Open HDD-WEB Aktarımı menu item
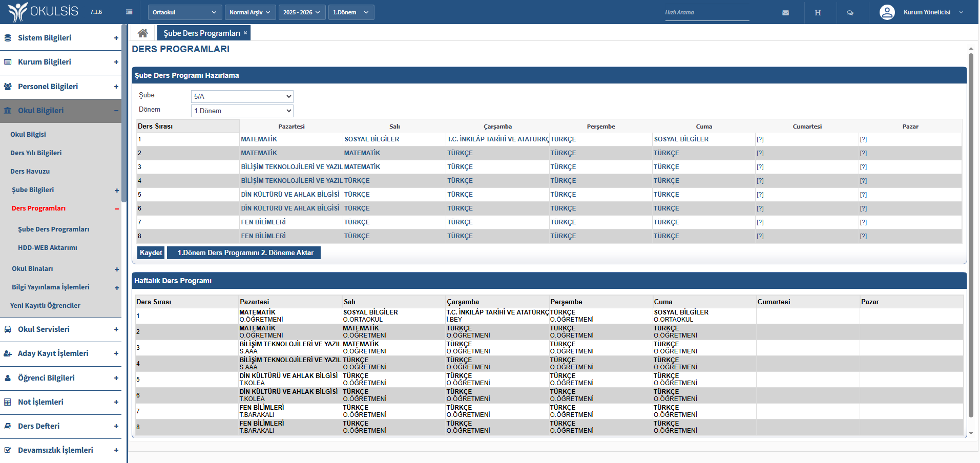The image size is (980, 463). coord(48,248)
